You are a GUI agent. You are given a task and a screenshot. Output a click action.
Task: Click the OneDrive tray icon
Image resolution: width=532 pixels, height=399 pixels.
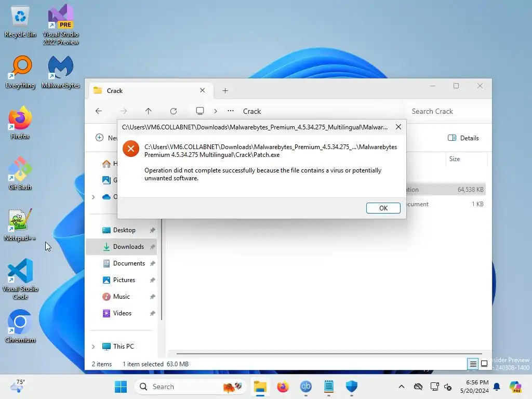tap(418, 387)
